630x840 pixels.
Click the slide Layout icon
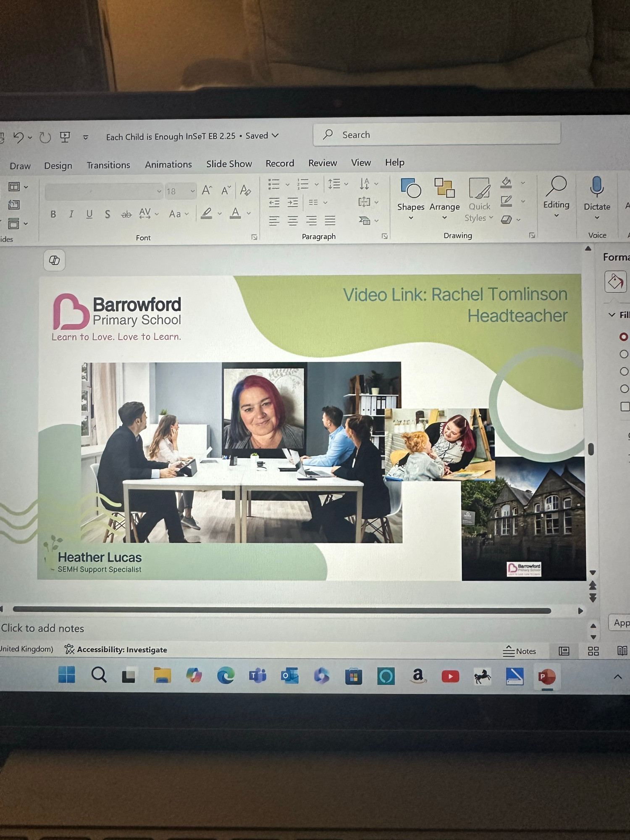(14, 186)
